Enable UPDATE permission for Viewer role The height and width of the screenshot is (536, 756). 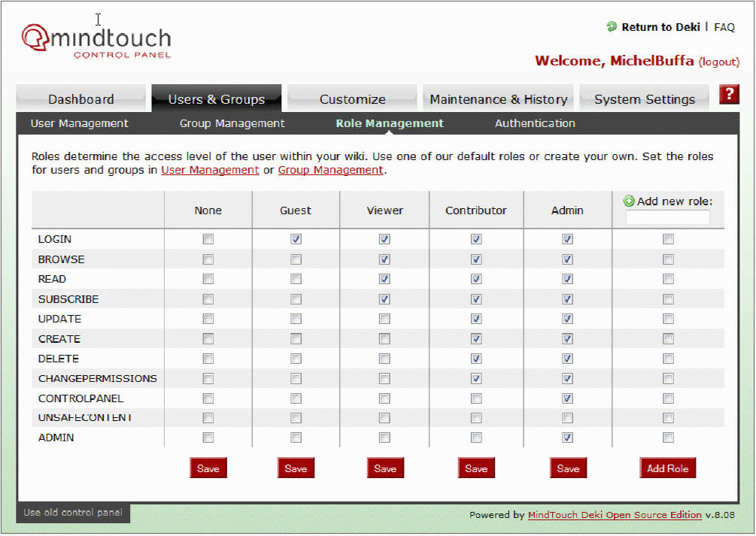(x=384, y=319)
